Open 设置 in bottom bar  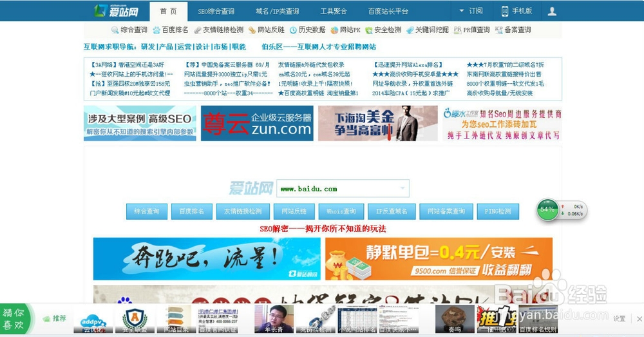pos(619,318)
